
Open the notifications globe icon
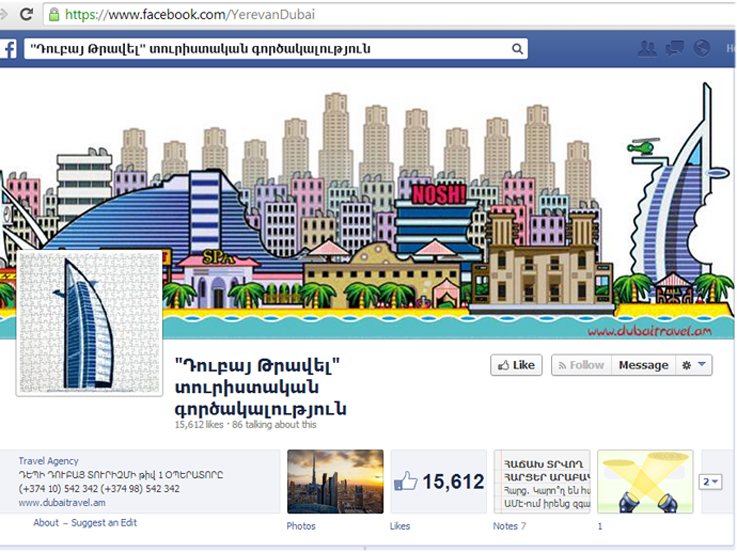(702, 48)
